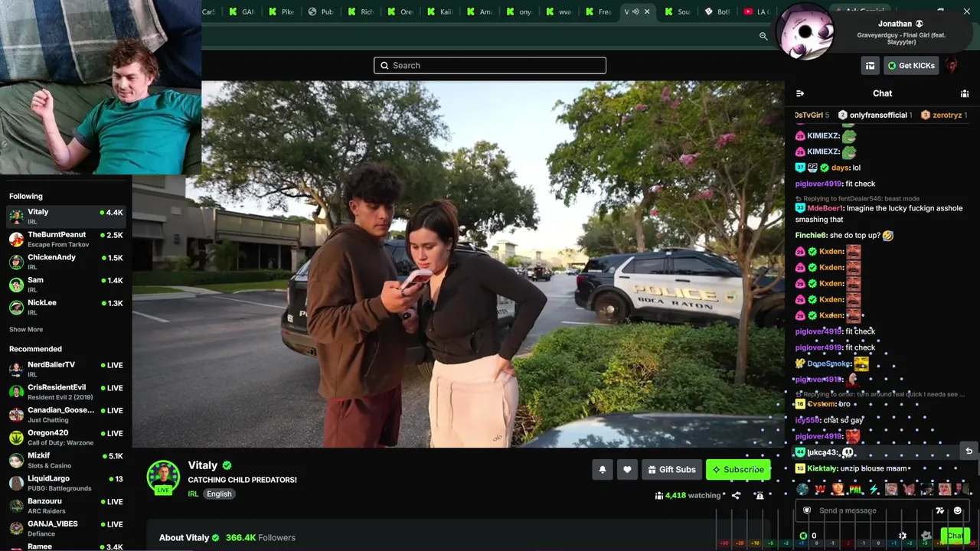Click the earth emote in quick emotes
This screenshot has height=551, width=980.
click(x=802, y=489)
